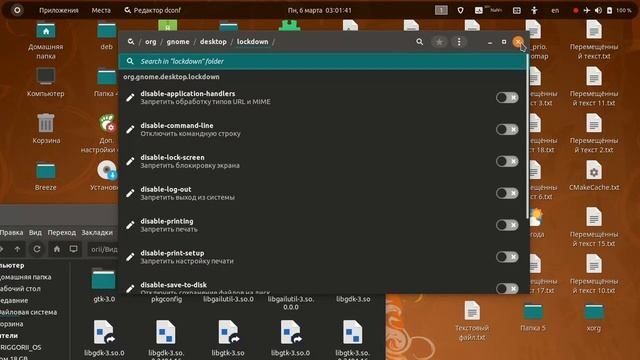Toggle the disable-lock-screen switch
The width and height of the screenshot is (640, 360).
pos(507,161)
